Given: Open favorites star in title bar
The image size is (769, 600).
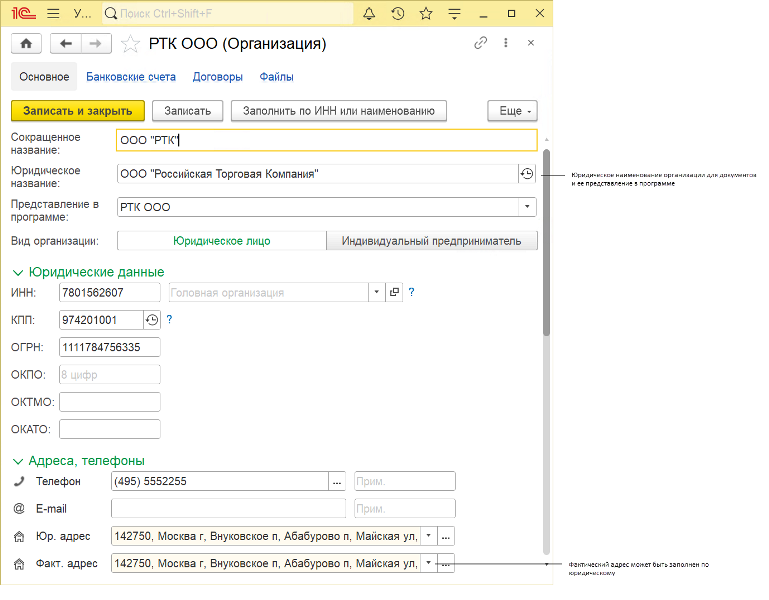Looking at the screenshot, I should (426, 14).
